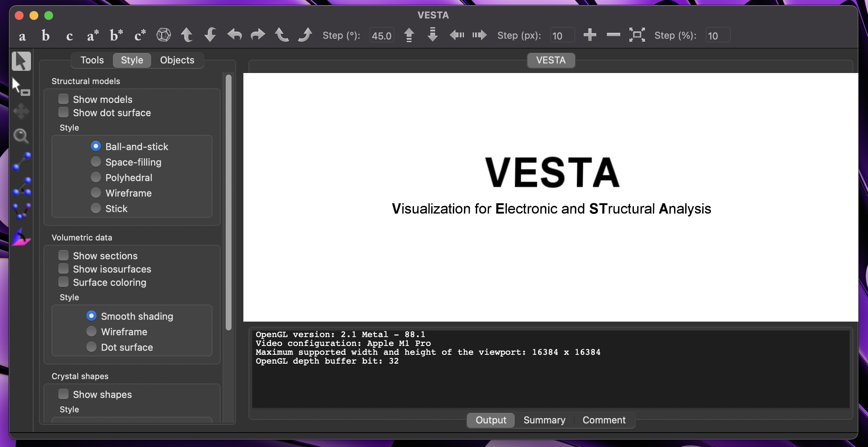Select the Translate move tool

[21, 111]
